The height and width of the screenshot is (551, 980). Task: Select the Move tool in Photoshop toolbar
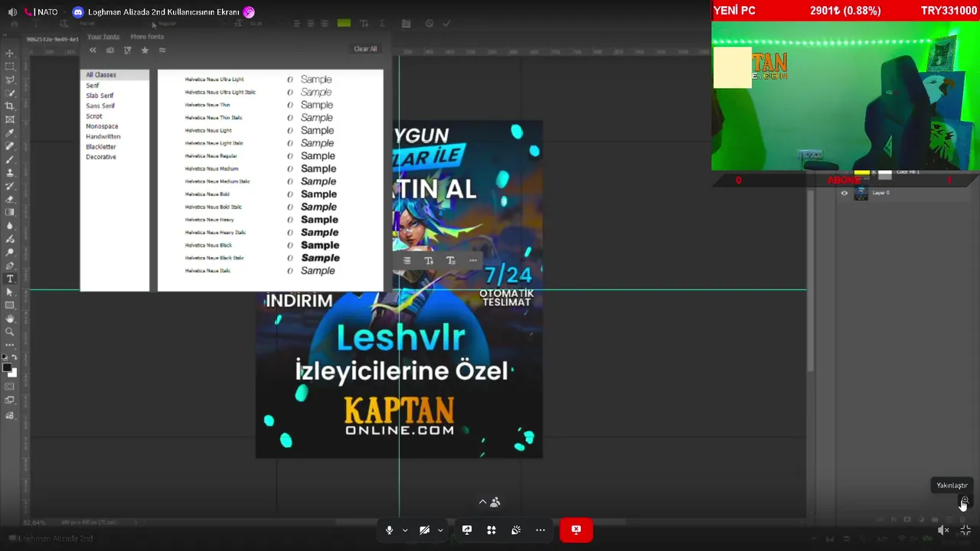[x=10, y=54]
